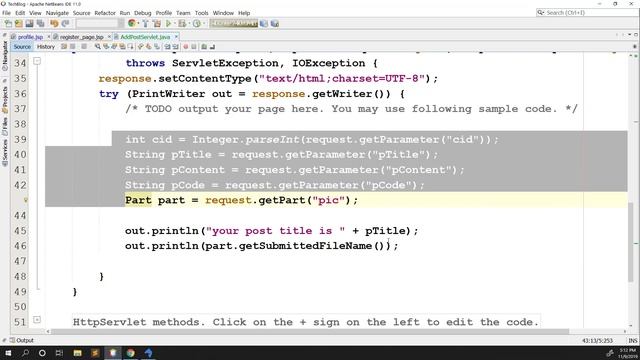This screenshot has height=360, width=640.
Task: Select the AddPostServlet.java tab
Action: click(145, 37)
